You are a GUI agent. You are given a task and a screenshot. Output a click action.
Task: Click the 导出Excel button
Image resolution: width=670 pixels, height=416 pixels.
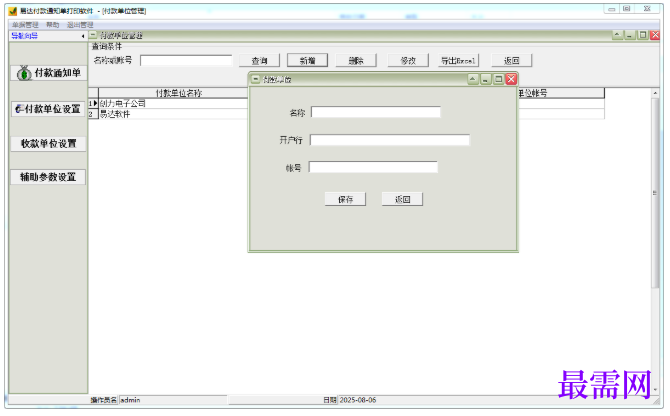coord(458,61)
